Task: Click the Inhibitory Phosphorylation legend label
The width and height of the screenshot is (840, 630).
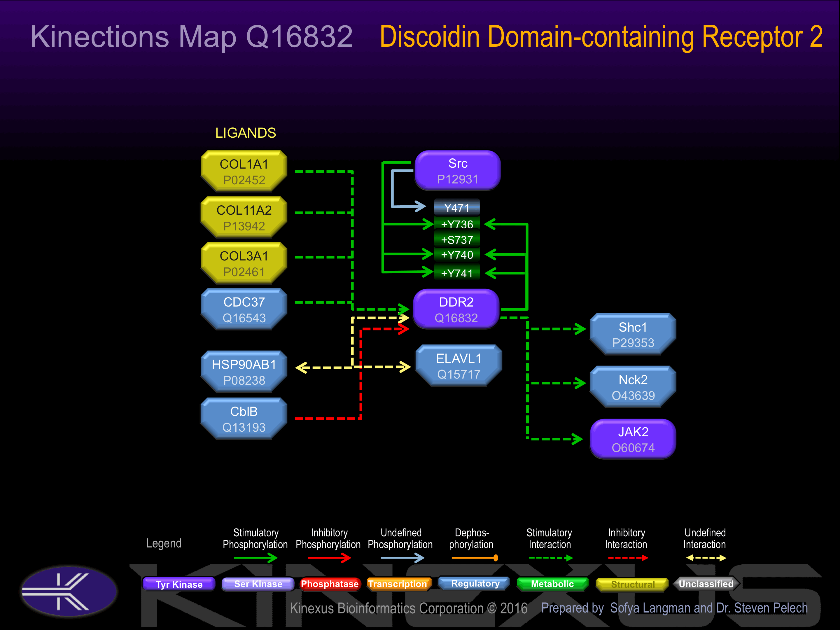Action: click(x=328, y=538)
